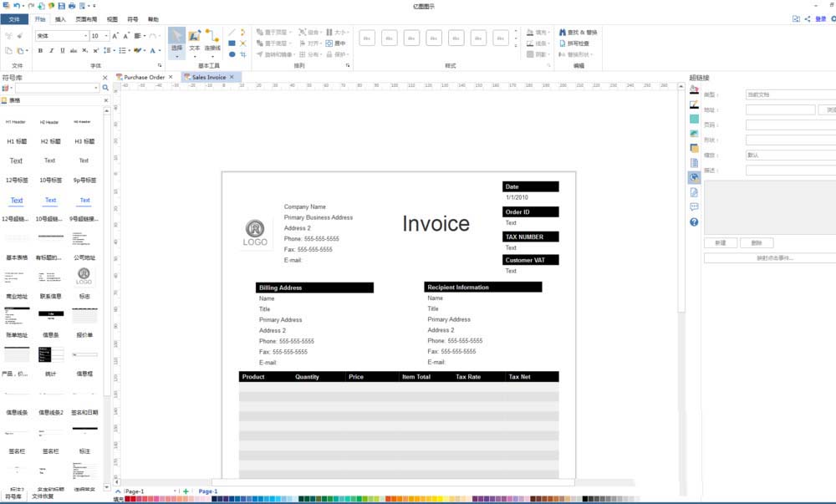Select the 选择 pointer tool
The width and height of the screenshot is (836, 504).
(177, 42)
